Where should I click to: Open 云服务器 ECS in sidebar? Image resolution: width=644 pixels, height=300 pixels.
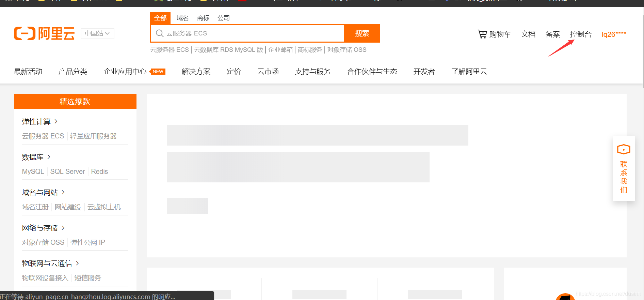click(43, 136)
